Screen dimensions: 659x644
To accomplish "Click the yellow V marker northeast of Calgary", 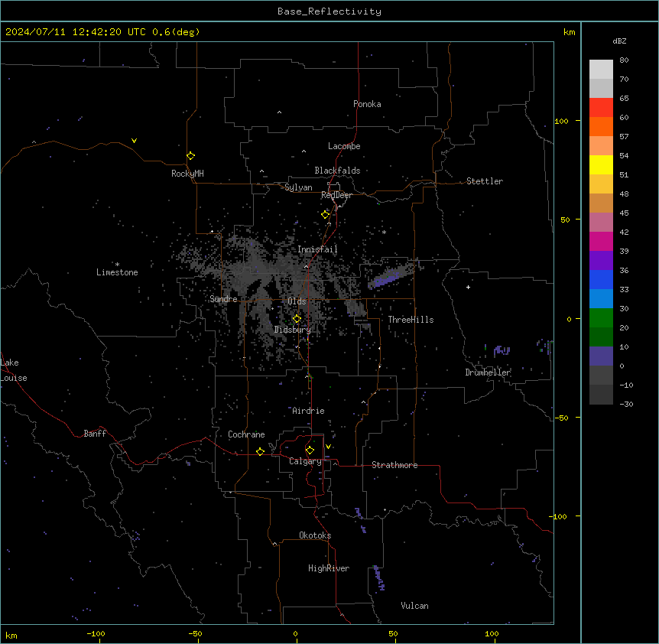I will (x=328, y=447).
